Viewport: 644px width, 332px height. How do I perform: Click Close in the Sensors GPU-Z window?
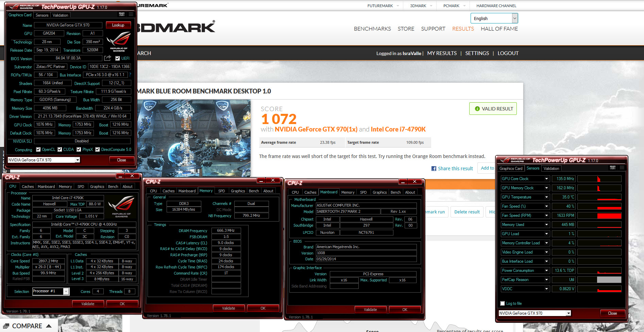click(612, 313)
